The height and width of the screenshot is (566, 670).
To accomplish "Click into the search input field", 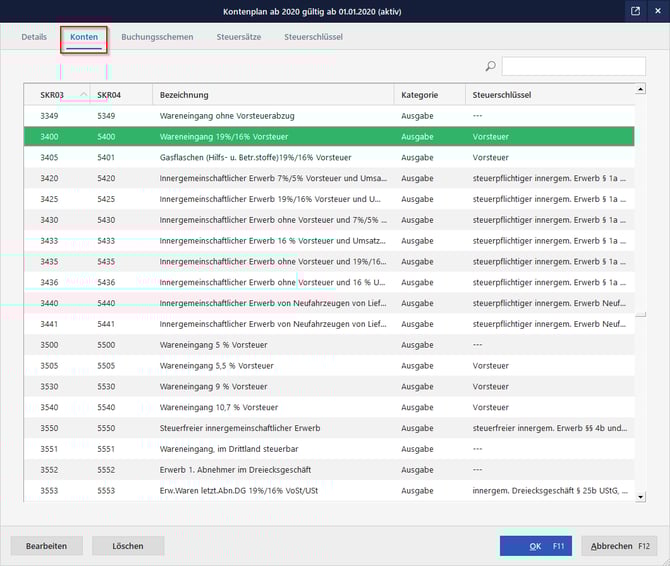I will point(573,66).
